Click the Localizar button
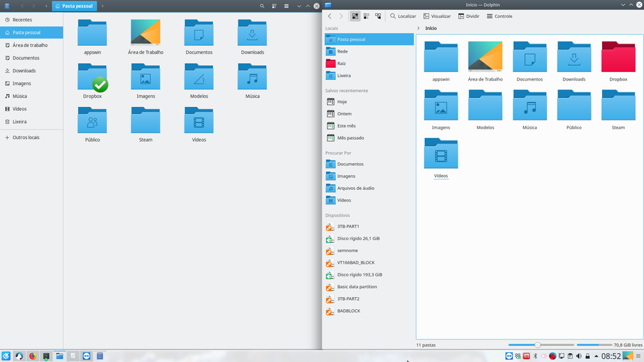 pos(403,16)
